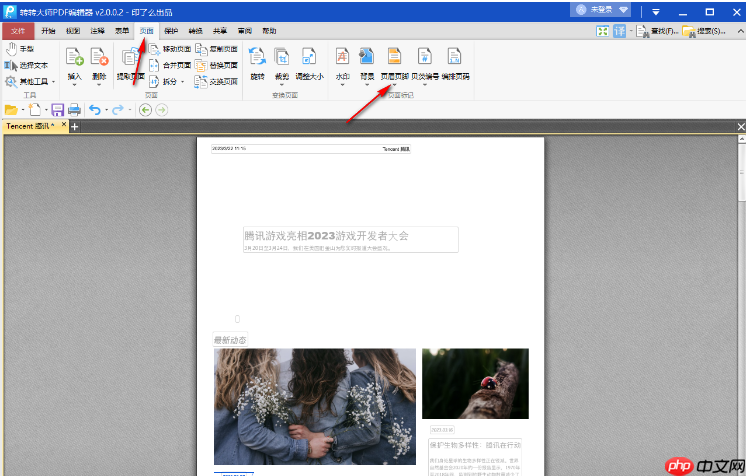Click the Translate (译) icon
The image size is (746, 476).
[619, 31]
